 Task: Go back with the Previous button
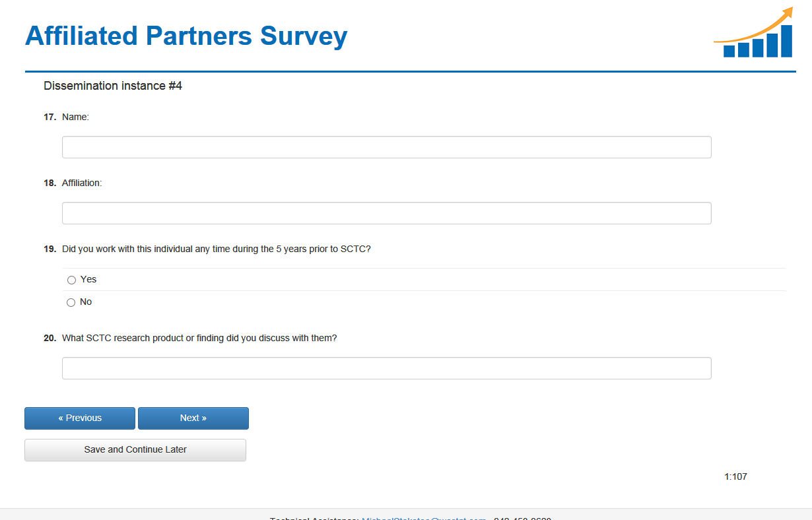point(80,418)
